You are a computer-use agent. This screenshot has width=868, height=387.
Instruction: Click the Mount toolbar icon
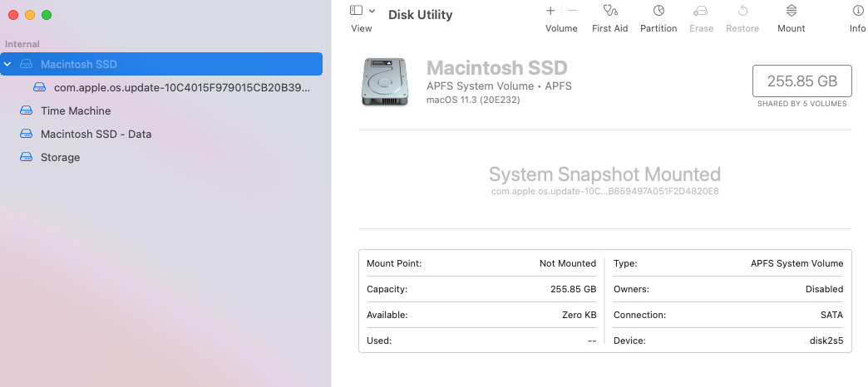coord(791,11)
